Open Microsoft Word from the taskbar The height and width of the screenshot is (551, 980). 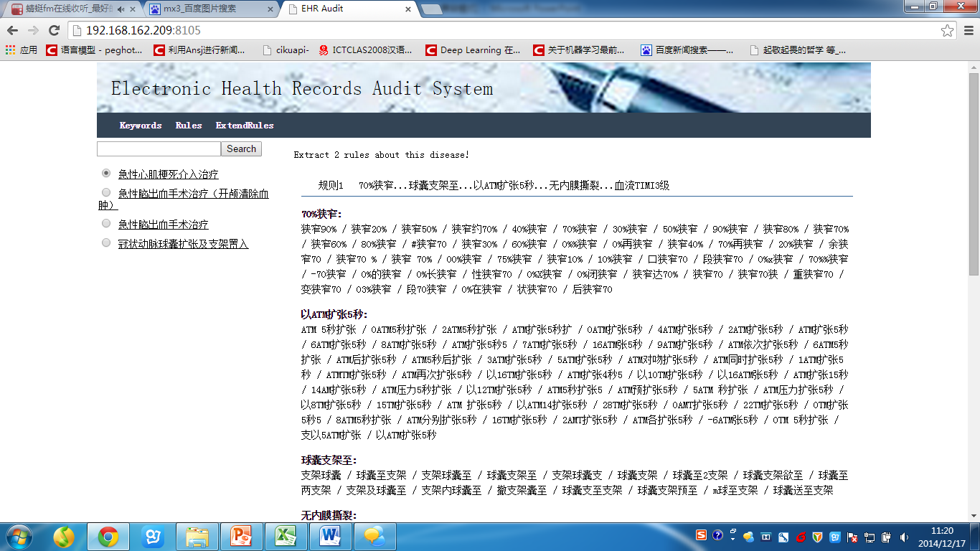click(x=330, y=536)
